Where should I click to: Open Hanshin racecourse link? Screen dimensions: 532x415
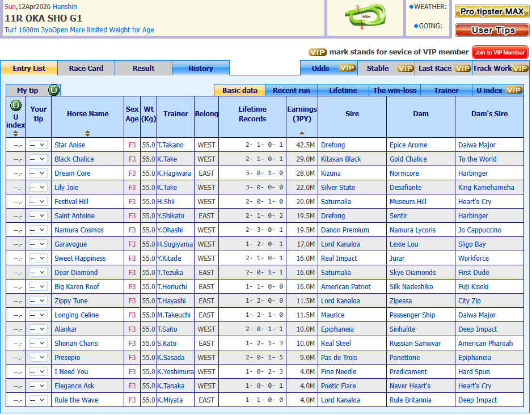[x=65, y=6]
